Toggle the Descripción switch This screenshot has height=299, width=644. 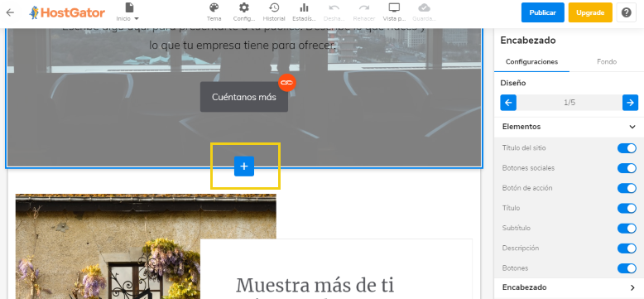point(627,248)
